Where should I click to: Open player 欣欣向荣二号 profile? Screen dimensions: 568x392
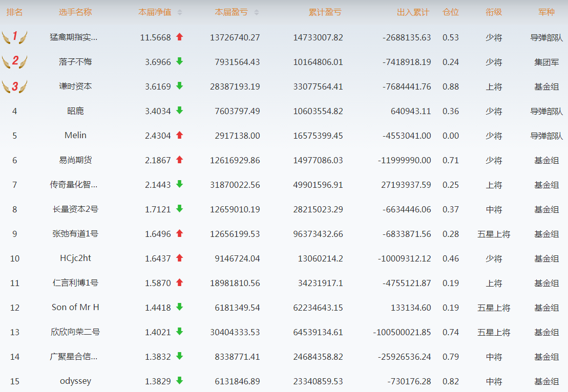pos(75,332)
